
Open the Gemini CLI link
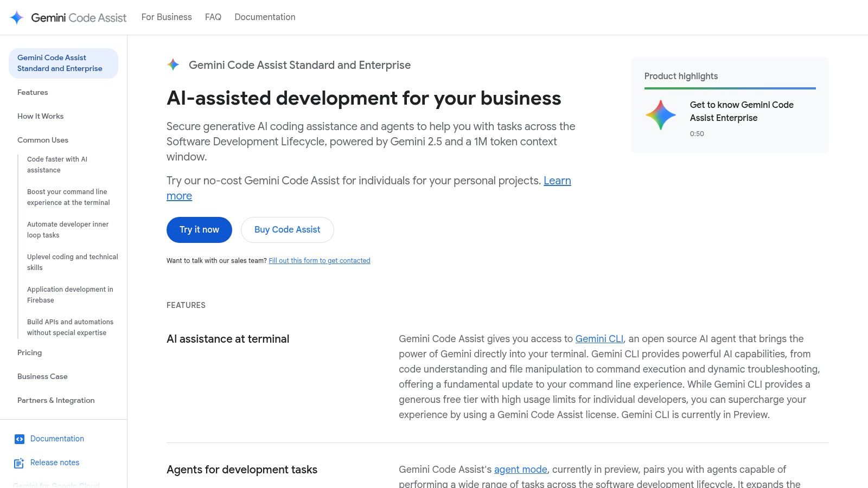pyautogui.click(x=599, y=339)
